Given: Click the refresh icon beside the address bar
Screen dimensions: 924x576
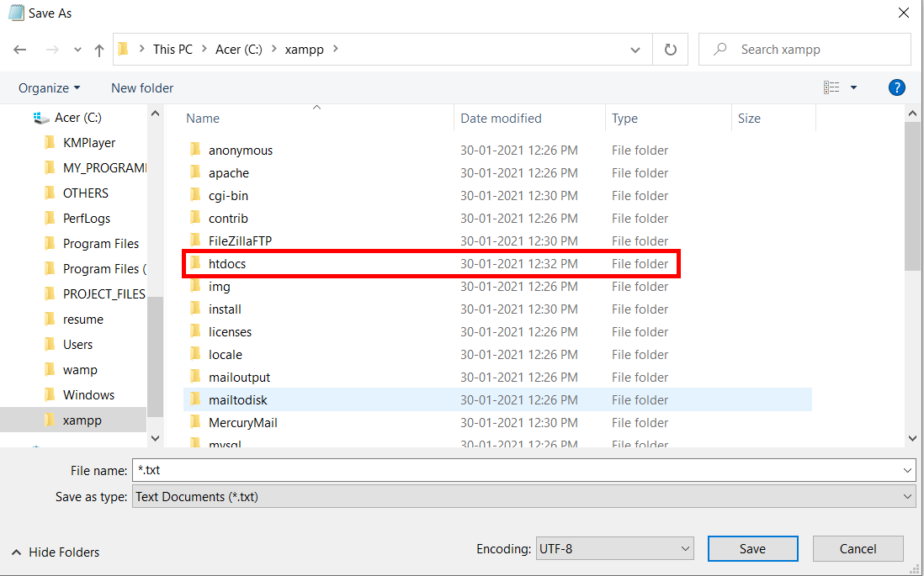Looking at the screenshot, I should click(x=672, y=49).
